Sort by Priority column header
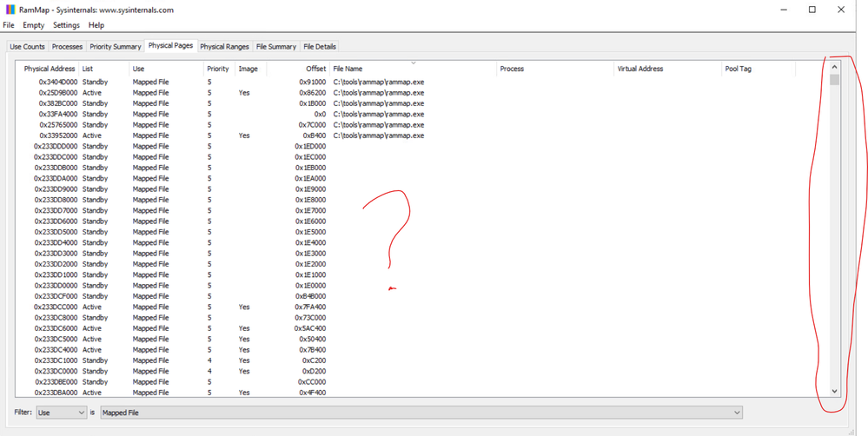868x436 pixels. (219, 69)
